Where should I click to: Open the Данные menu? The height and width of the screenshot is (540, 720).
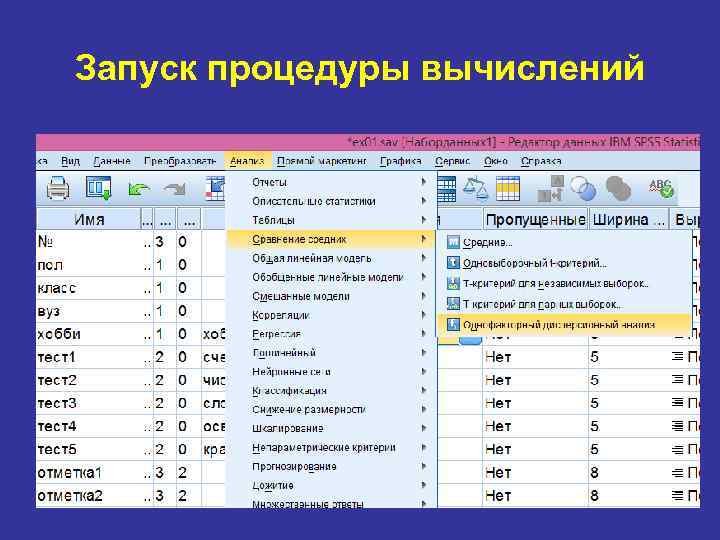[x=112, y=161]
